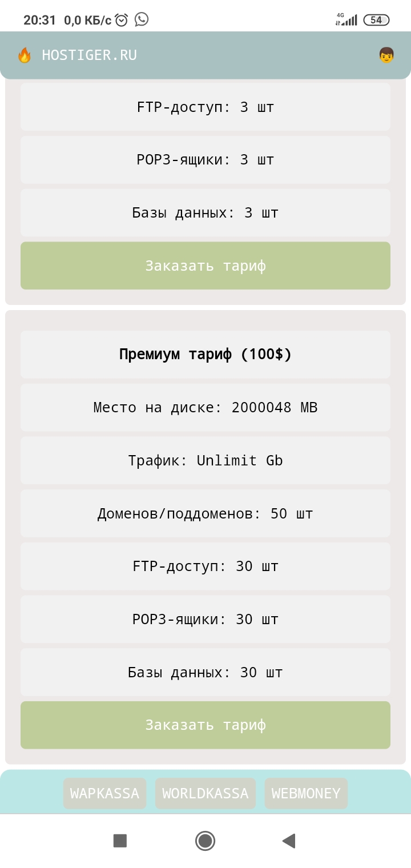Tap the battery indicator showing 54
Screen dimensions: 411x868
point(376,20)
